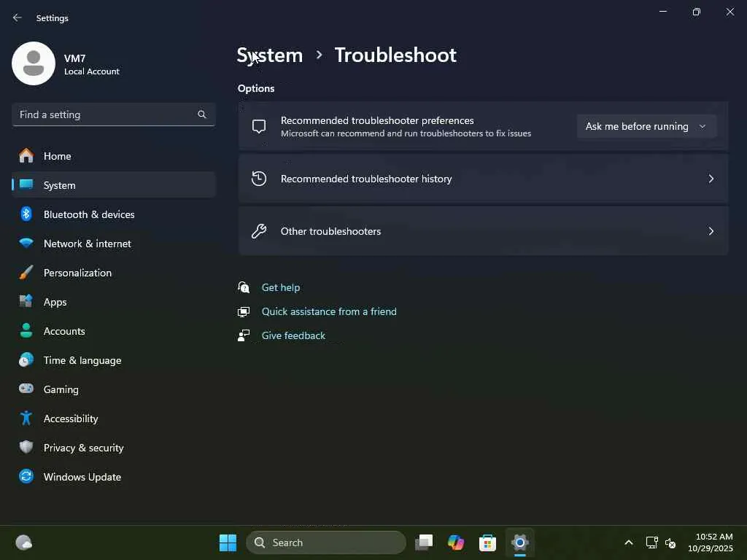
Task: Click the Privacy & security shield icon
Action: (x=26, y=447)
